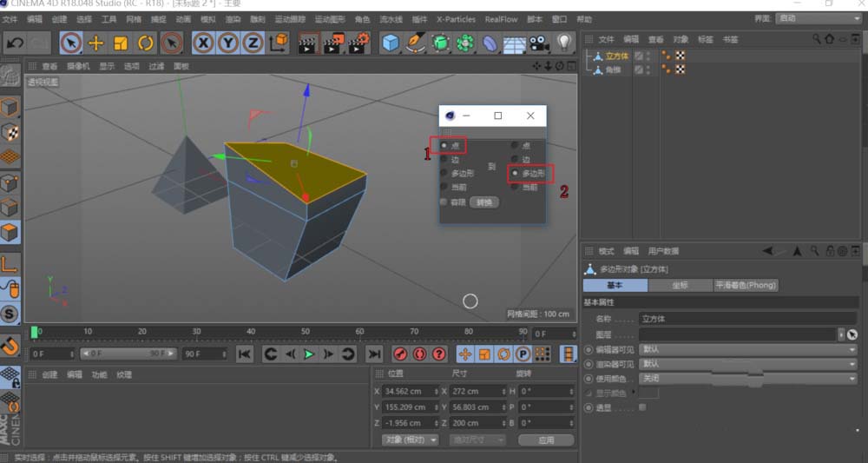Image resolution: width=868 pixels, height=463 pixels.
Task: Open the 对象 (相对) dropdown
Action: pyautogui.click(x=410, y=440)
